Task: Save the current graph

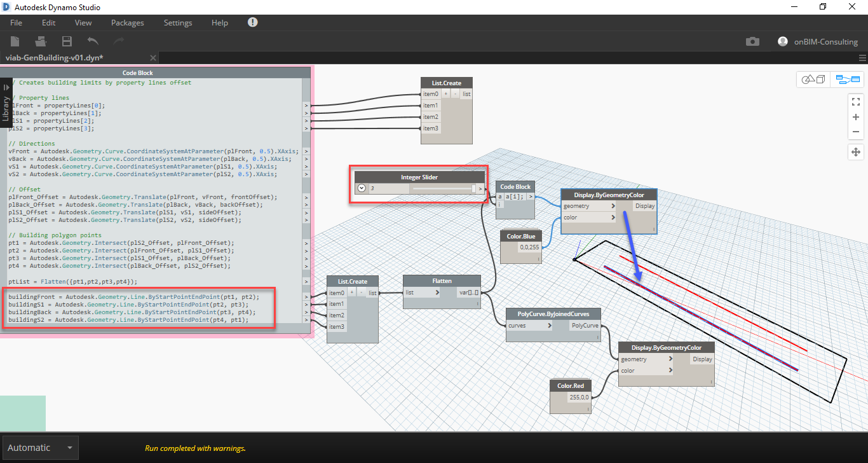Action: click(x=66, y=41)
